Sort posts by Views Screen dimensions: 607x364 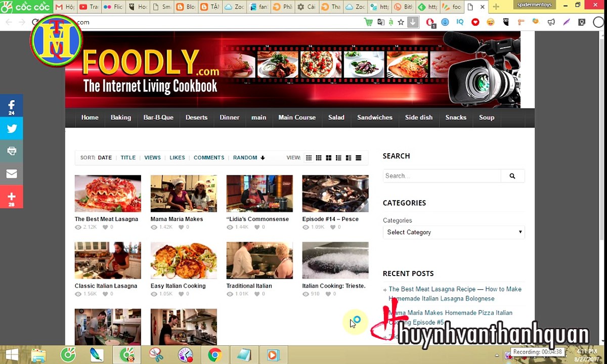[152, 158]
